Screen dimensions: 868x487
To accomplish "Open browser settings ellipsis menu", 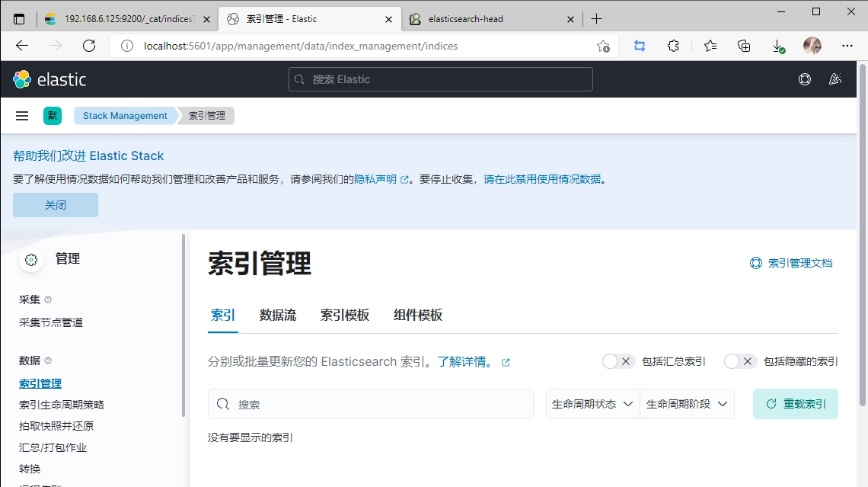I will pos(847,46).
